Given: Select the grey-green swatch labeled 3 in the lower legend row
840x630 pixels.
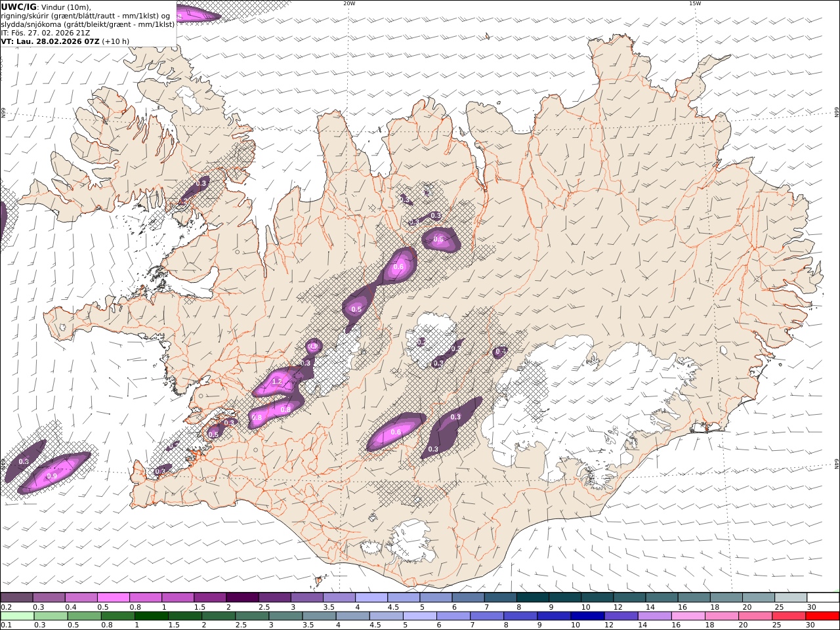Looking at the screenshot, I should click(285, 616).
